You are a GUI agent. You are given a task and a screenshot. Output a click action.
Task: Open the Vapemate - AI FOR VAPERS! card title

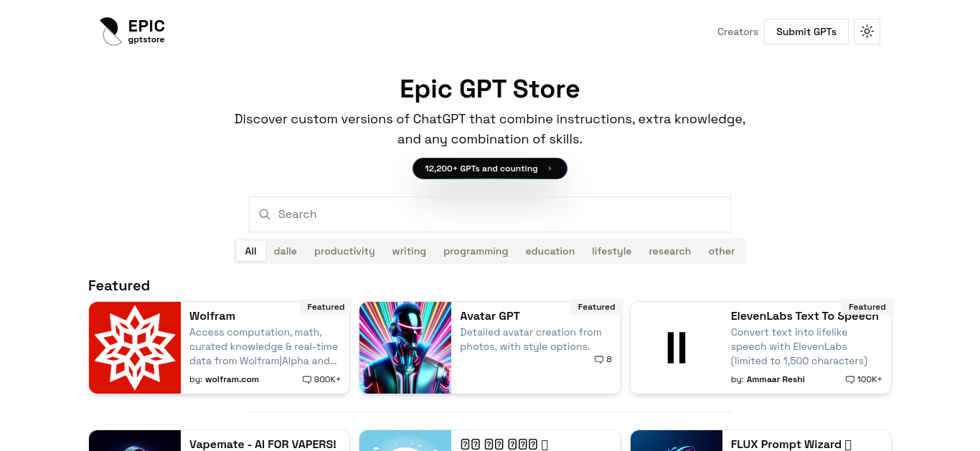(x=263, y=444)
